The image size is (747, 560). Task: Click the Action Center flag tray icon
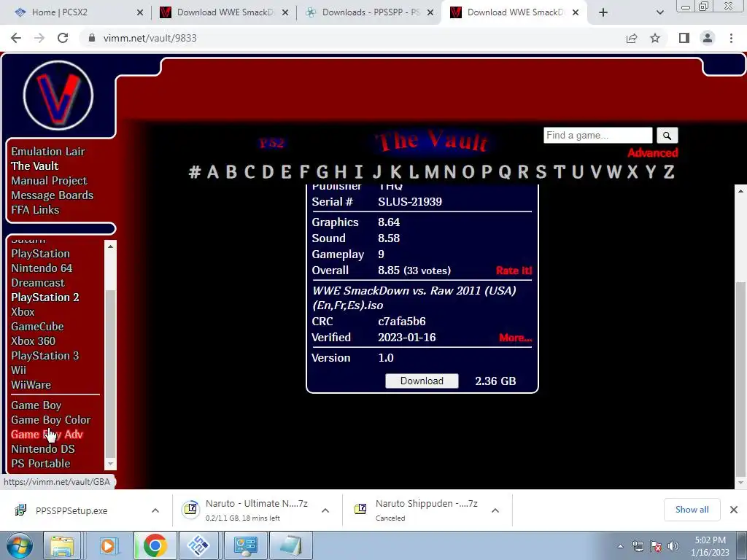coord(656,546)
